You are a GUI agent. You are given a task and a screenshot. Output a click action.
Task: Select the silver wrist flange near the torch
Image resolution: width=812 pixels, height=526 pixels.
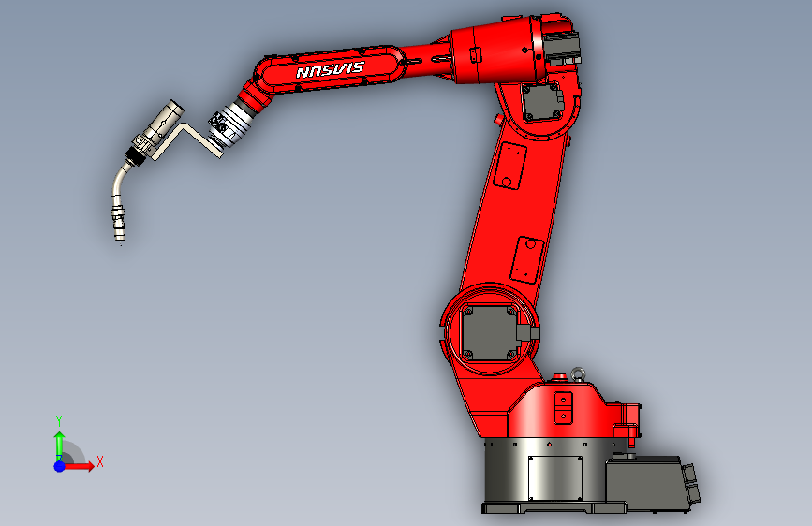click(231, 124)
